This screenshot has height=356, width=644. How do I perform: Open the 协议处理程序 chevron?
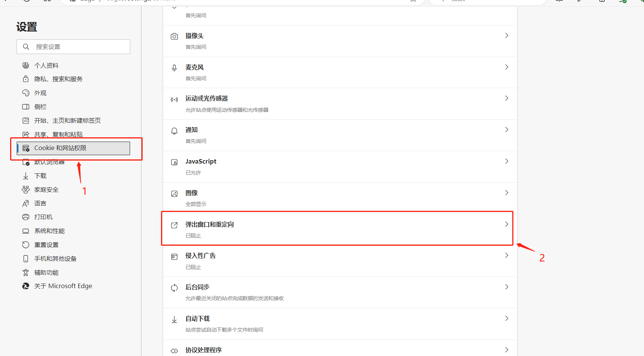[x=507, y=350]
